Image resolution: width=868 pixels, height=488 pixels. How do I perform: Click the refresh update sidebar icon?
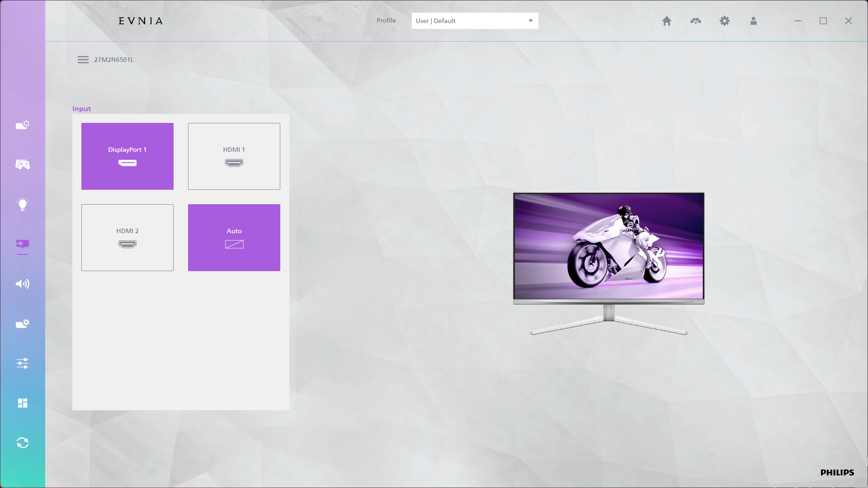(x=23, y=443)
